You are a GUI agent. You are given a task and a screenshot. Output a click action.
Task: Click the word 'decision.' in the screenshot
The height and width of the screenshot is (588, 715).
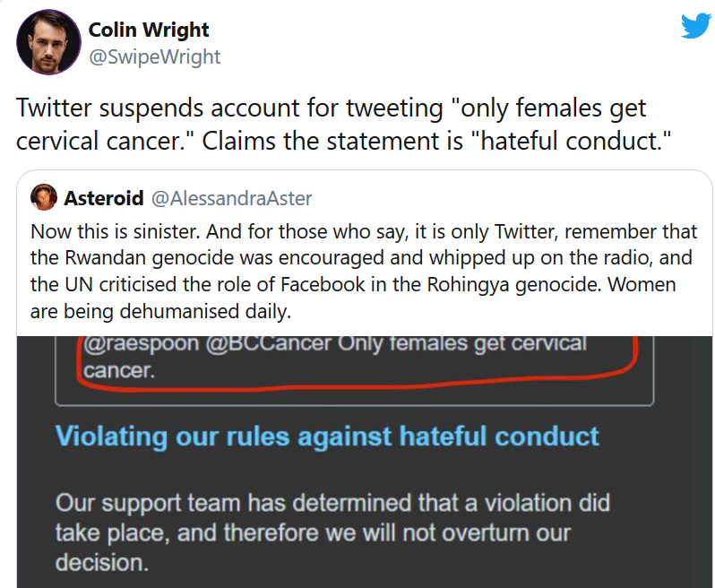(99, 563)
